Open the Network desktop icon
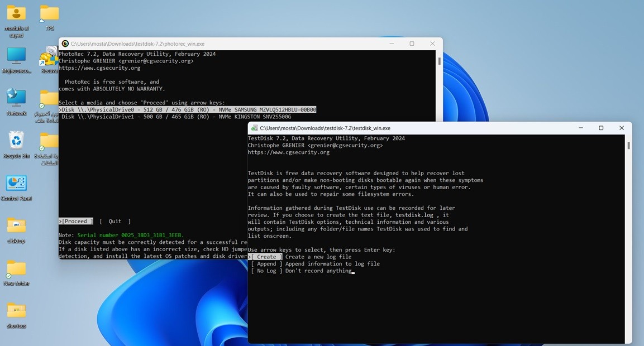The image size is (644, 346). (x=16, y=98)
